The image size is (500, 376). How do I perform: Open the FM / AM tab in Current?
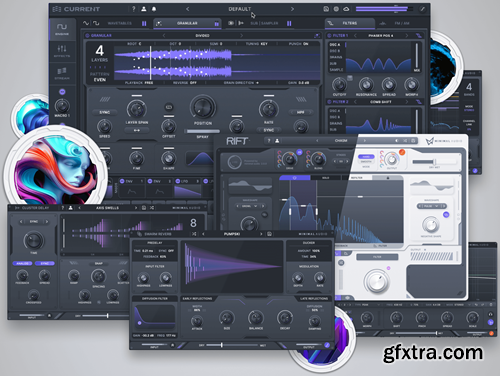pos(402,23)
